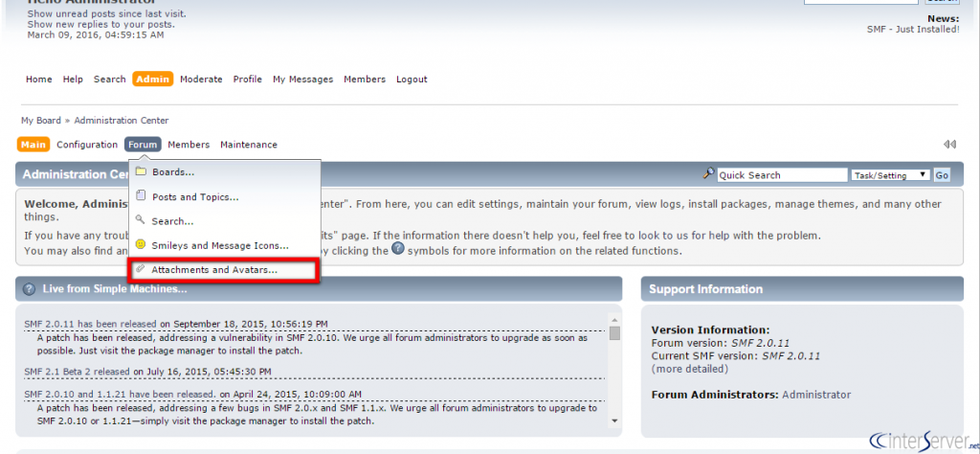Click Administration Center breadcrumb link

click(122, 120)
